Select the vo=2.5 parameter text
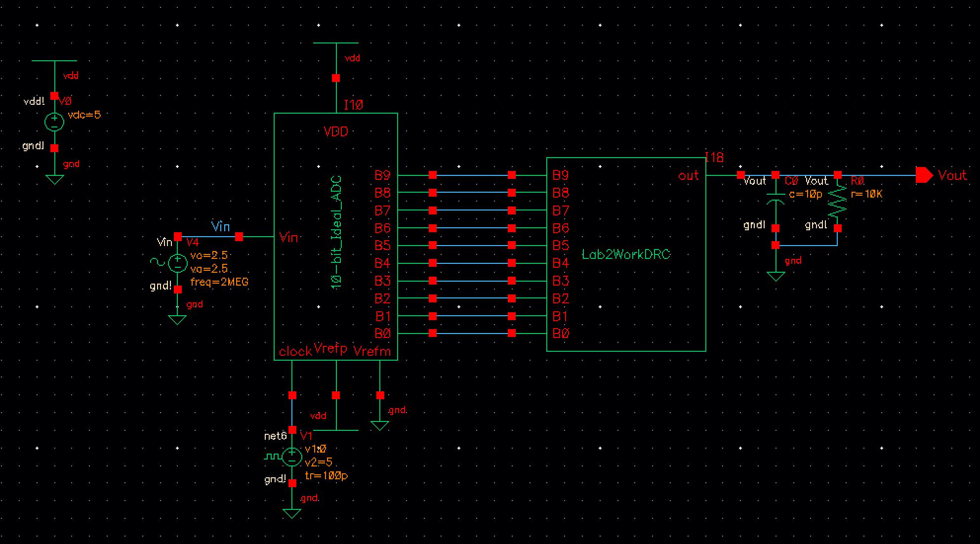The width and height of the screenshot is (980, 544). pyautogui.click(x=209, y=255)
